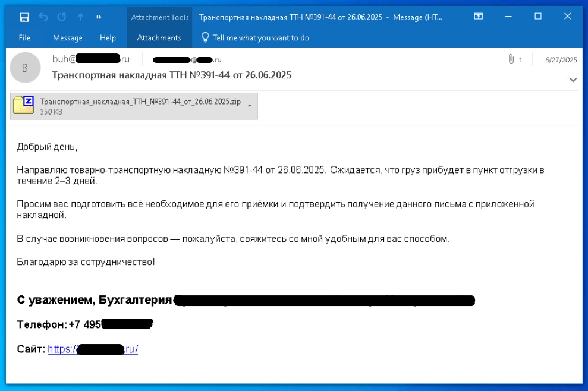Viewport: 588px width, 391px height.
Task: Select the Attachments ribbon tab
Action: pos(159,37)
